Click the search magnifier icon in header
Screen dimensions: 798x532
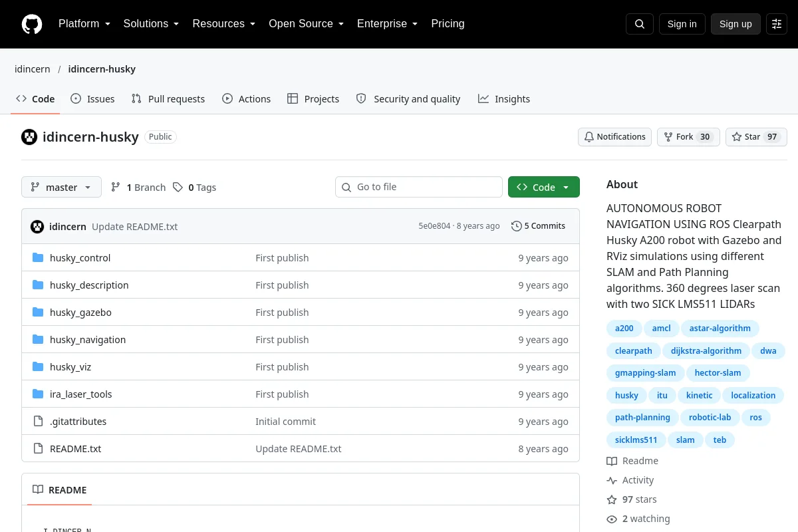tap(640, 24)
